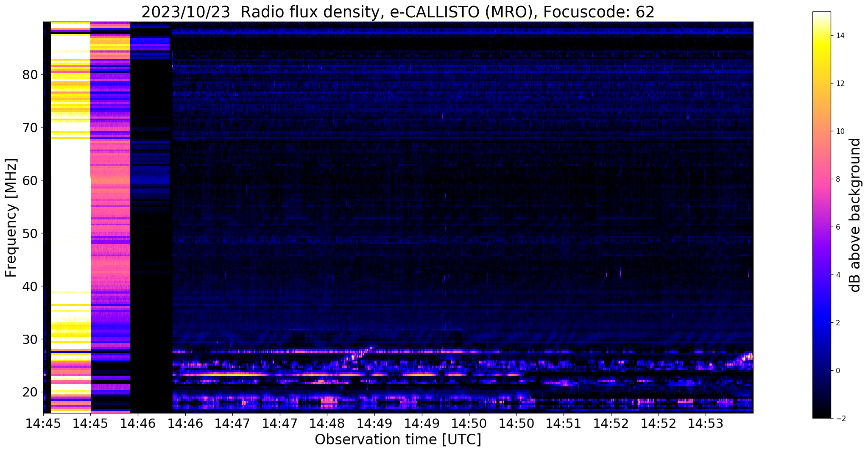The image size is (868, 452).
Task: Select the frequency axis tick label 70
Action: click(x=30, y=128)
